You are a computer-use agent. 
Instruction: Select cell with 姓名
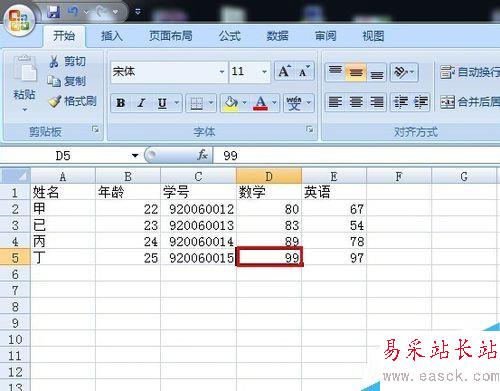pos(63,192)
